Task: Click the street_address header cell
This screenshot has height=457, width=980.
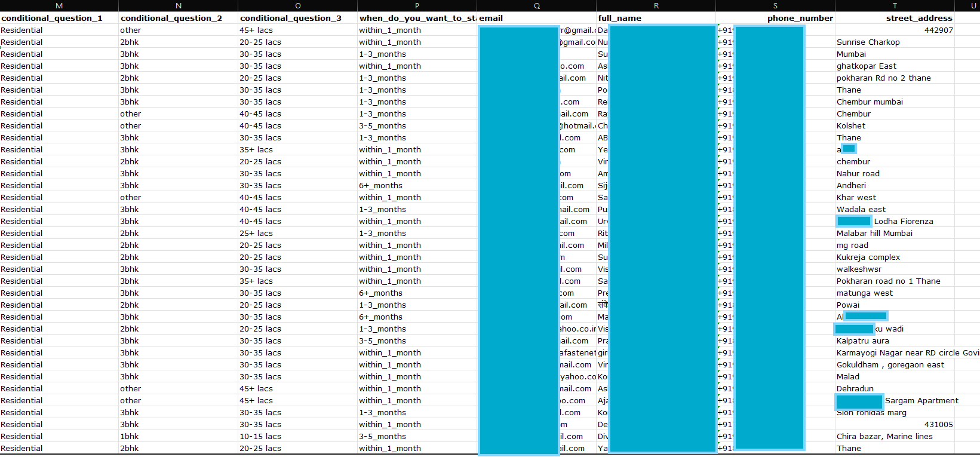Action: click(x=895, y=18)
